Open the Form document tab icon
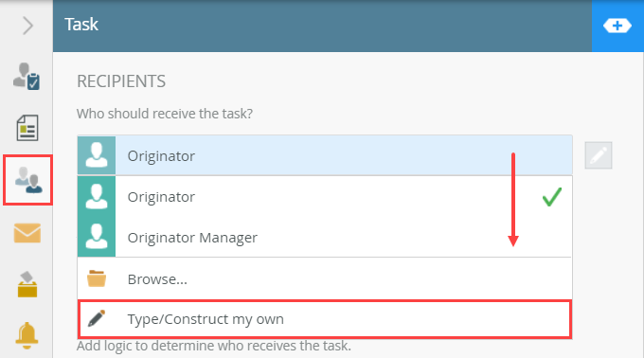Viewport: 644px width, 358px height. [27, 128]
